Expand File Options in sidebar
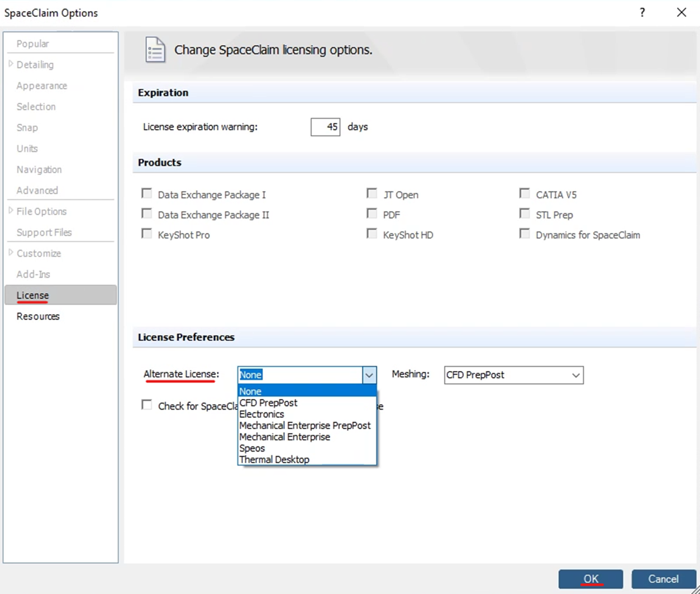This screenshot has width=700, height=594. 11,211
